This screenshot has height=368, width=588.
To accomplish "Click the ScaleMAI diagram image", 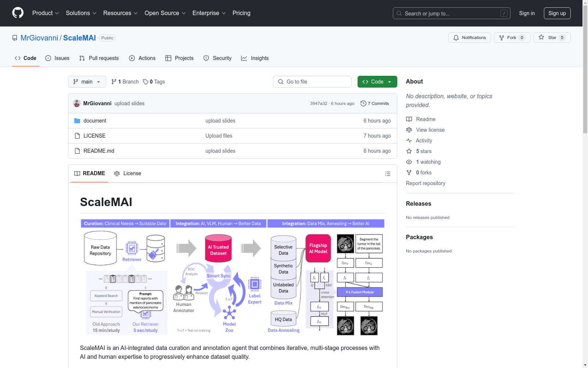I will (232, 277).
